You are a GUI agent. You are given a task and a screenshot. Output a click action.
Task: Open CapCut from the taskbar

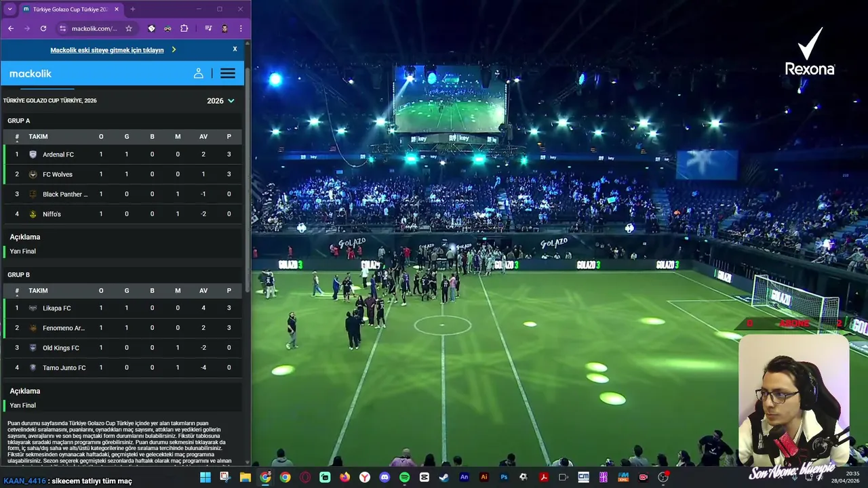click(425, 477)
